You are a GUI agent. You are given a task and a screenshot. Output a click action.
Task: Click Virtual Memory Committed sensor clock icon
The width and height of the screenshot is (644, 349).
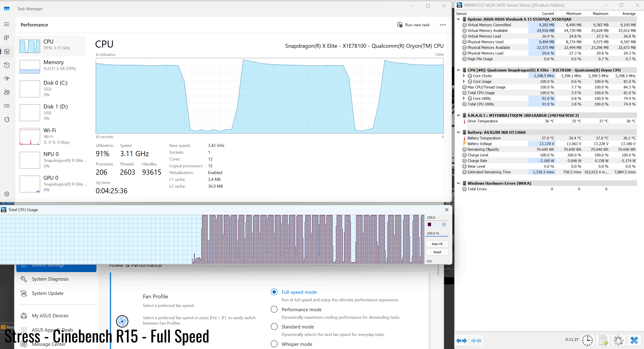464,25
